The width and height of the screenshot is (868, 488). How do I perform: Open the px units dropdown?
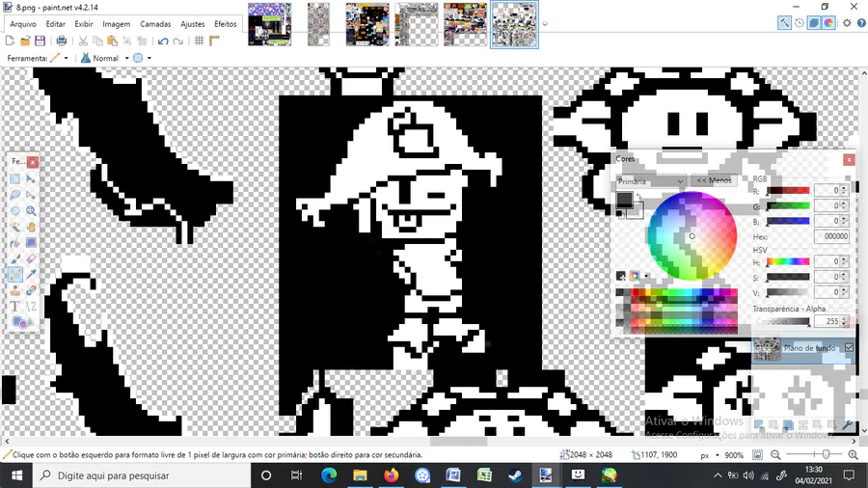[718, 455]
